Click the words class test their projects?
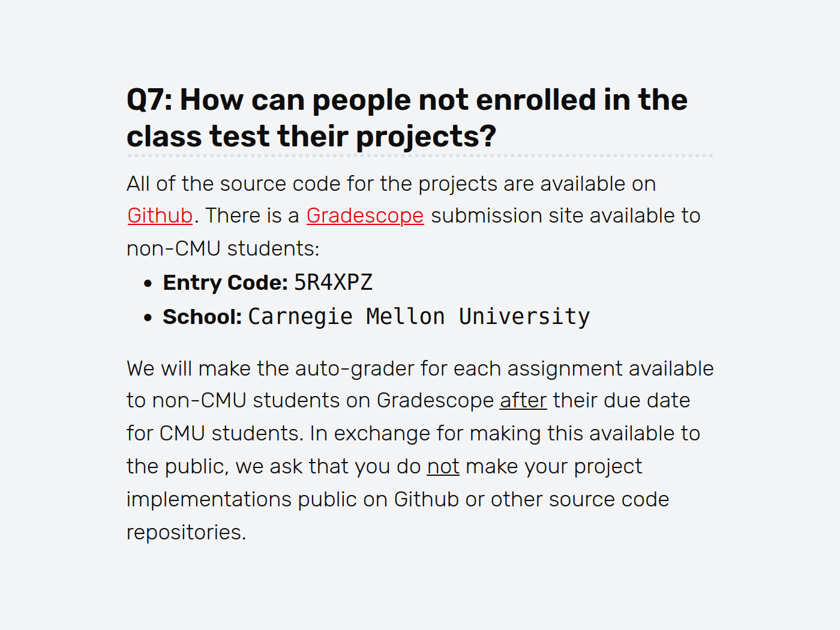Viewport: 840px width, 630px height. (x=311, y=136)
